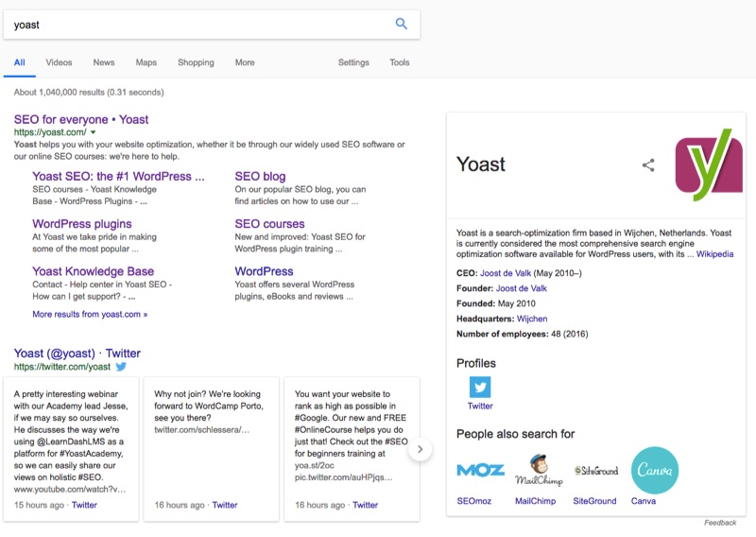756x537 pixels.
Task: Click the Twitter bird beside twitter.com/yoast
Action: point(121,367)
